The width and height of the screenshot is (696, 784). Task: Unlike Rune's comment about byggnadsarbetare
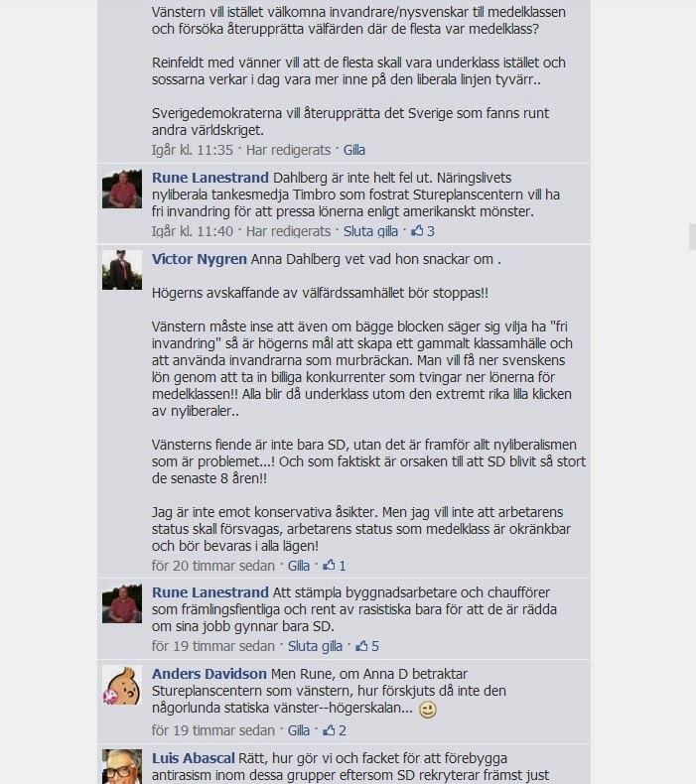coord(315,646)
